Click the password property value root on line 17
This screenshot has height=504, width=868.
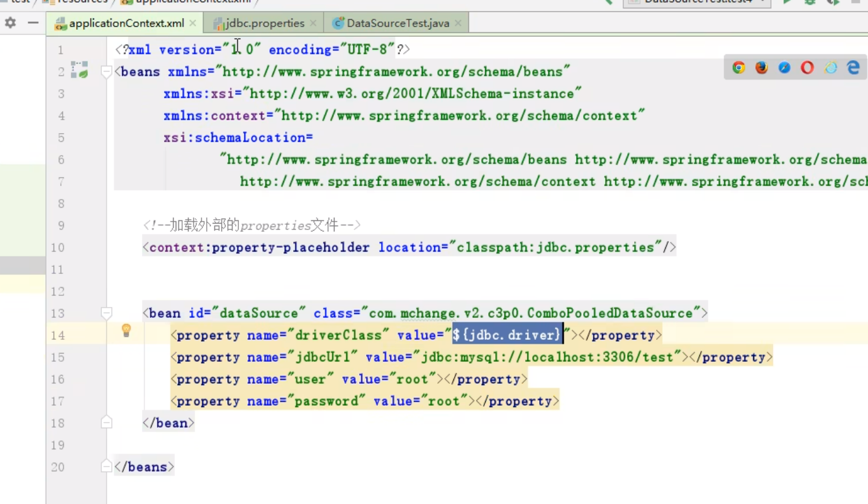[x=444, y=401]
